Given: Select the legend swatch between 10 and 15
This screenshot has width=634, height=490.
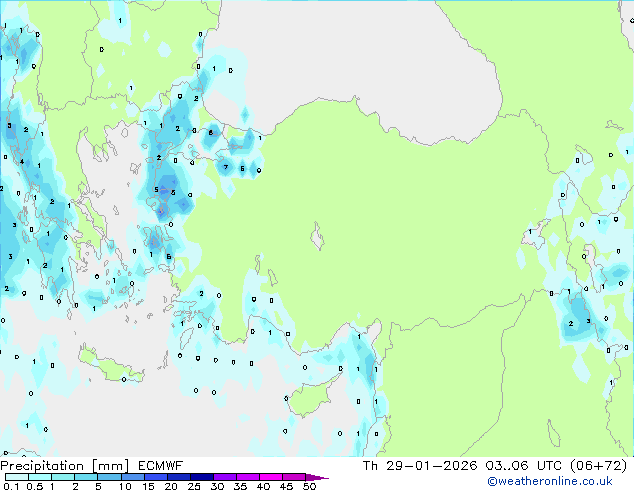Looking at the screenshot, I should (x=132, y=477).
